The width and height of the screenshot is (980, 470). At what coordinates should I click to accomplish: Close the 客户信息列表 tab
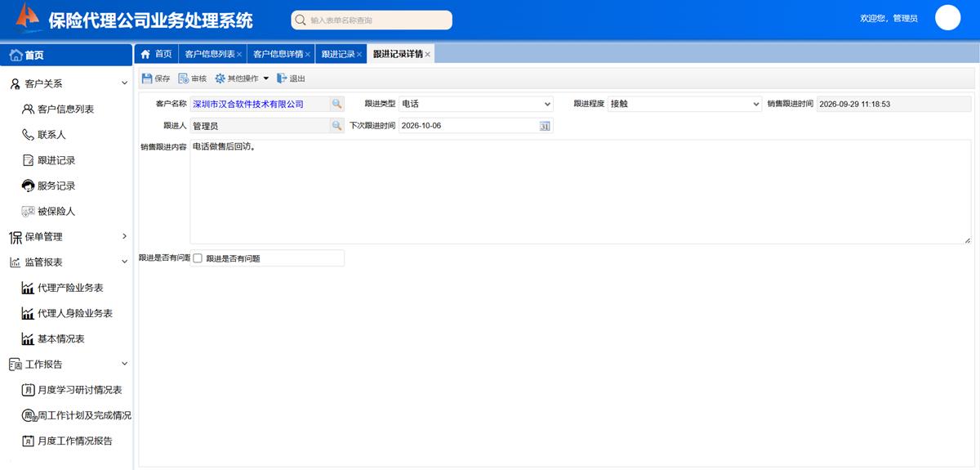click(x=239, y=55)
